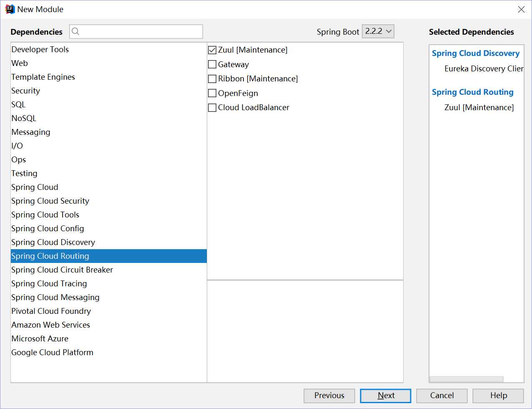The height and width of the screenshot is (409, 532).
Task: Open Spring Cloud Circuit Breaker category
Action: click(109, 270)
